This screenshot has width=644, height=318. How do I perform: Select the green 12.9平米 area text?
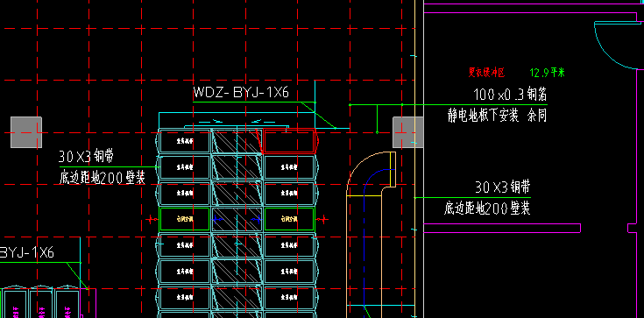(547, 73)
